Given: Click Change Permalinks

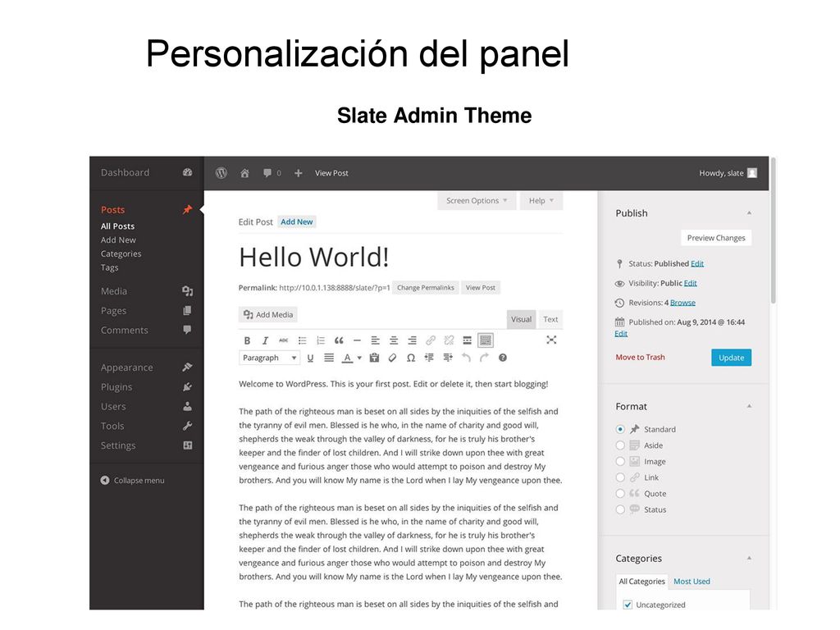Looking at the screenshot, I should pos(426,288).
